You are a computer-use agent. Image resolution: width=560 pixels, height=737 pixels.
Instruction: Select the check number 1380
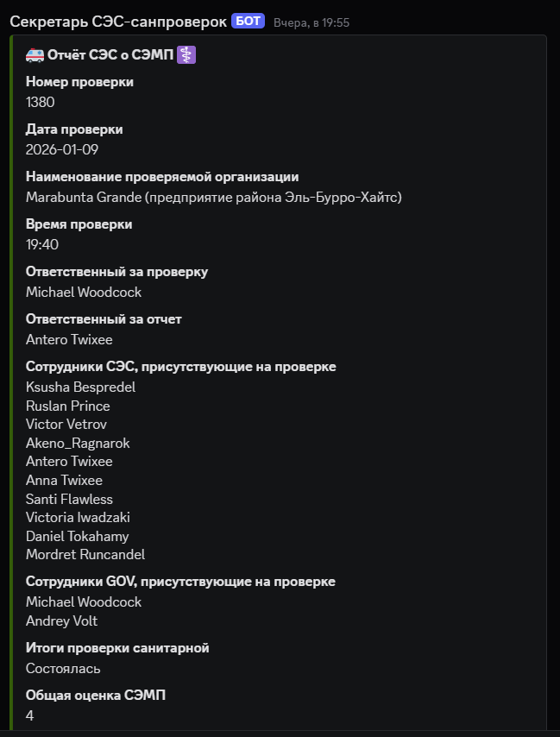tap(41, 102)
